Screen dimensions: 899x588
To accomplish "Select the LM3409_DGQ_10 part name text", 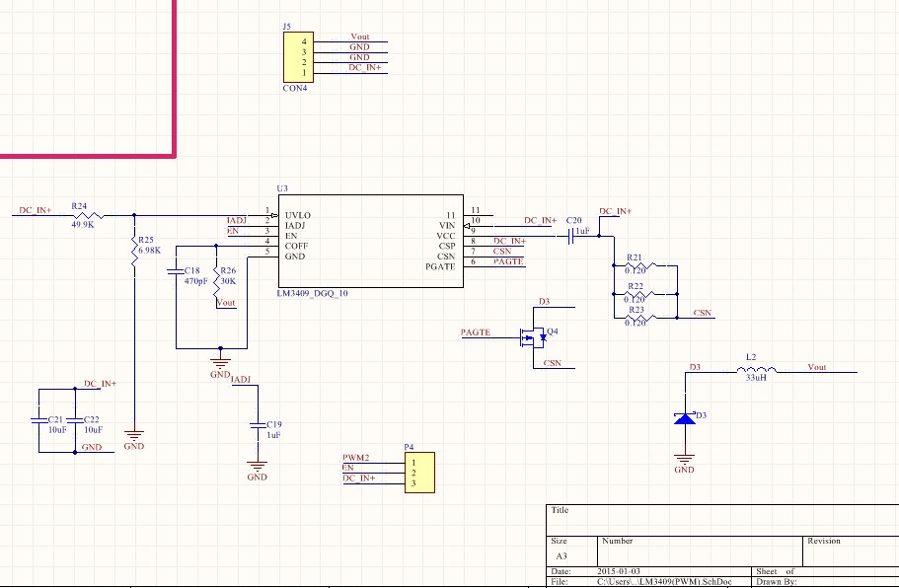I will point(313,293).
